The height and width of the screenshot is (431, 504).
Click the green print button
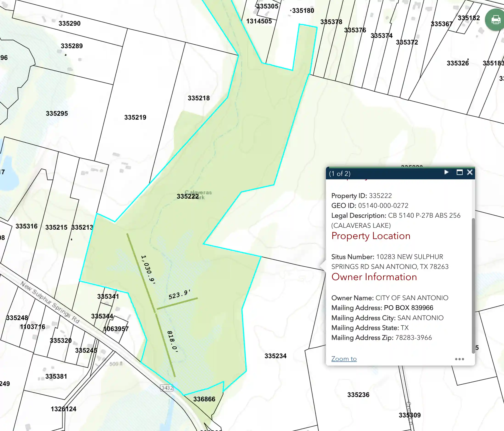pyautogui.click(x=495, y=20)
